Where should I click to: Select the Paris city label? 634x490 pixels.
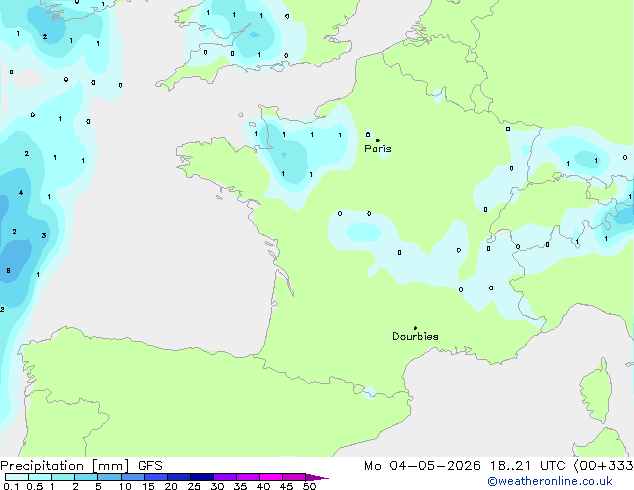(378, 149)
